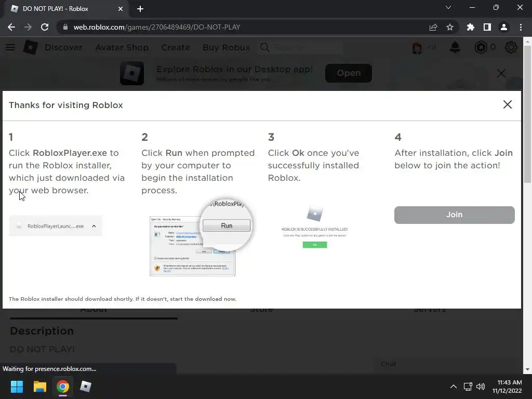Click the 'Description' heading text
The height and width of the screenshot is (399, 532).
[x=42, y=331]
